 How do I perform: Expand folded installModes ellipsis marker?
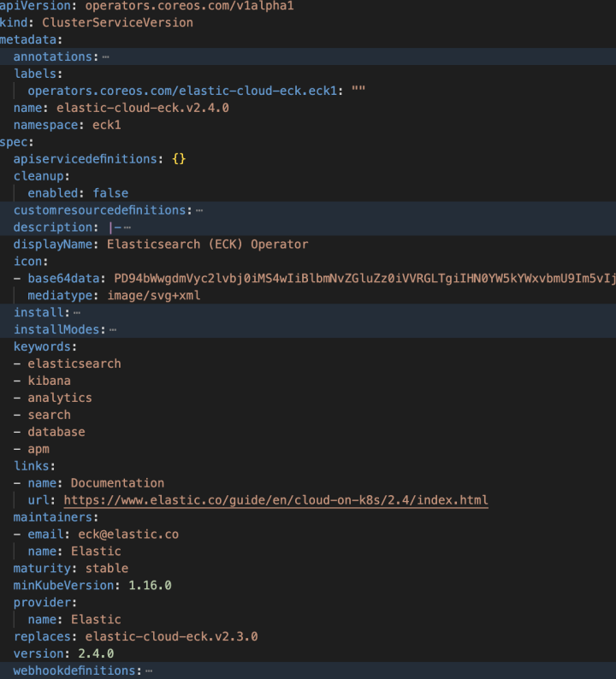point(113,330)
